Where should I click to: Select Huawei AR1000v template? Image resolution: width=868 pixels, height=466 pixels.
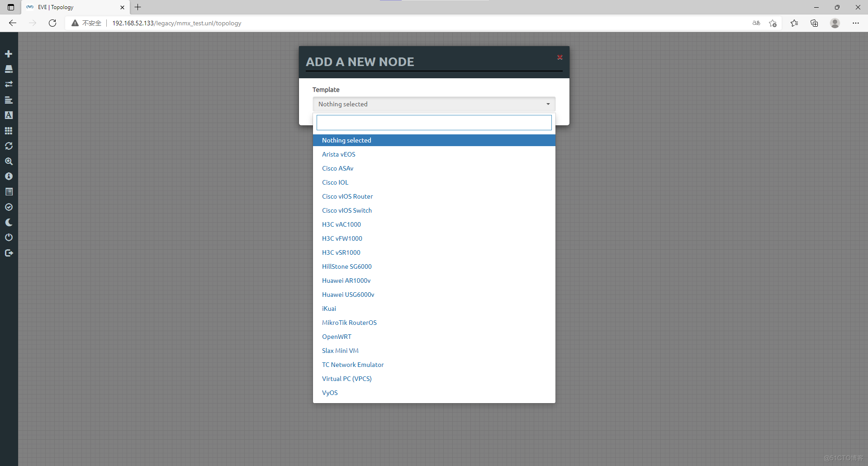pyautogui.click(x=434, y=281)
